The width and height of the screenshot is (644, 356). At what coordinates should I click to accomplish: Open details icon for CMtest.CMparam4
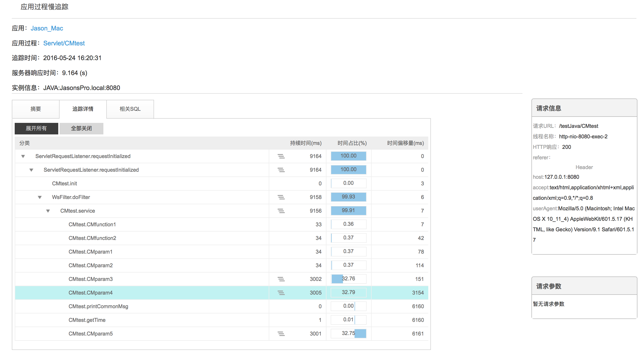coord(281,293)
